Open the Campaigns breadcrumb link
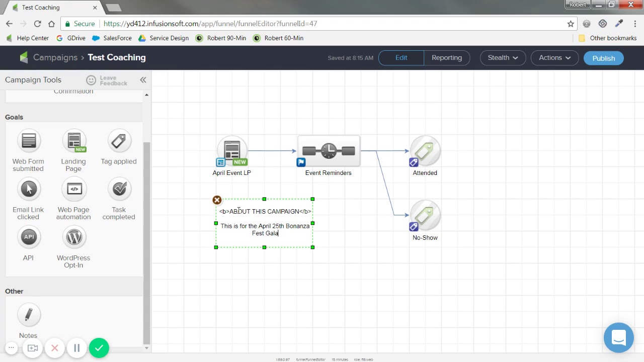Viewport: 644px width, 362px height. click(55, 57)
